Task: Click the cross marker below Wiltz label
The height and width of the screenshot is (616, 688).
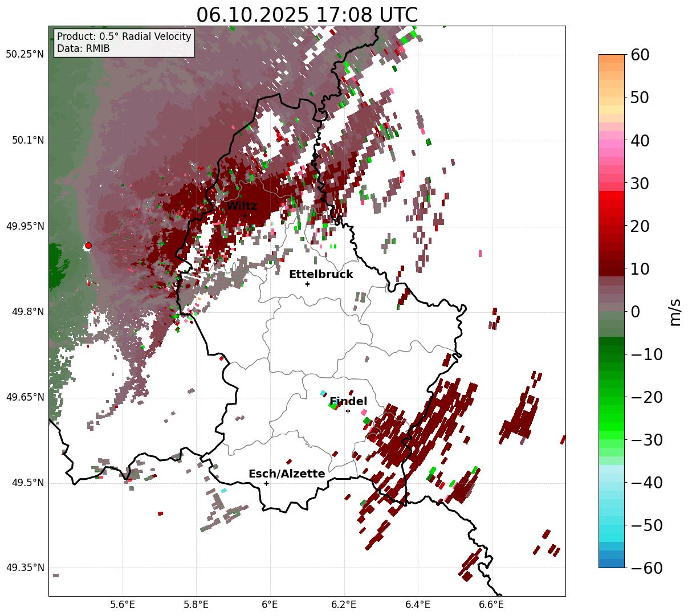Action: coord(245,215)
